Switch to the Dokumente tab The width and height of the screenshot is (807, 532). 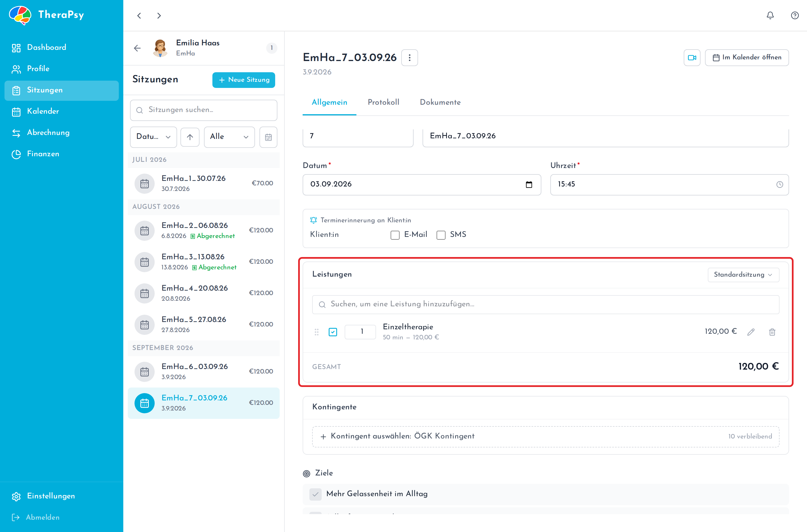(440, 102)
